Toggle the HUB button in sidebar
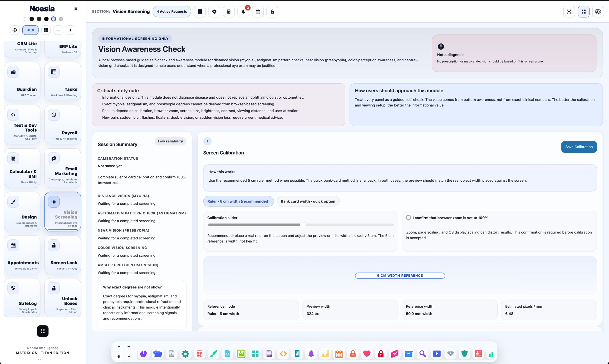Viewport: 609px width, 364px height. tap(30, 30)
